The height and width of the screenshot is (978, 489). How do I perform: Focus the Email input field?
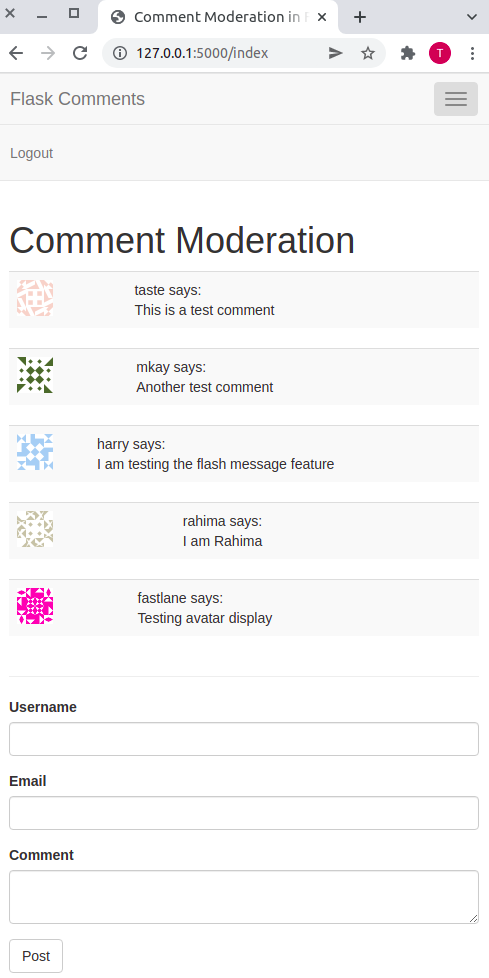coord(244,813)
